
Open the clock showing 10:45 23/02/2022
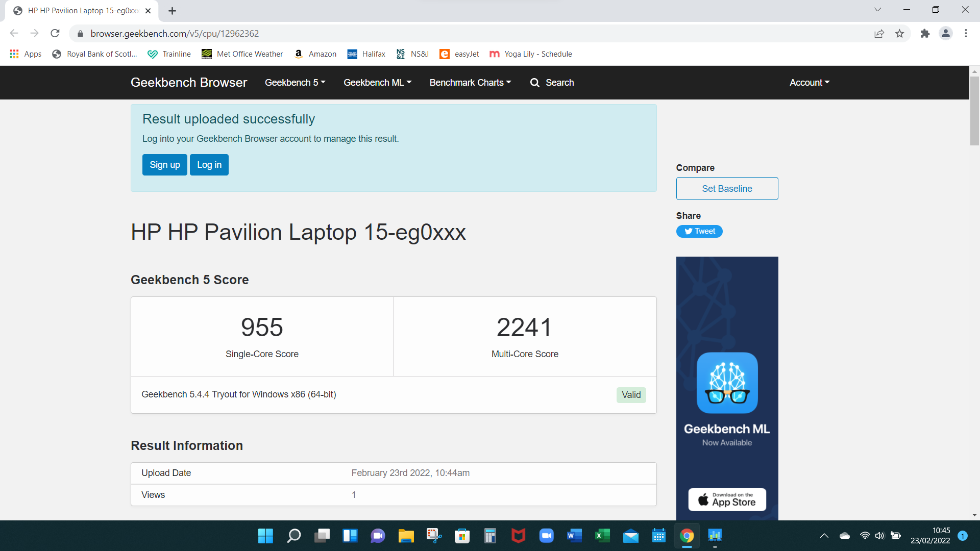click(x=930, y=536)
